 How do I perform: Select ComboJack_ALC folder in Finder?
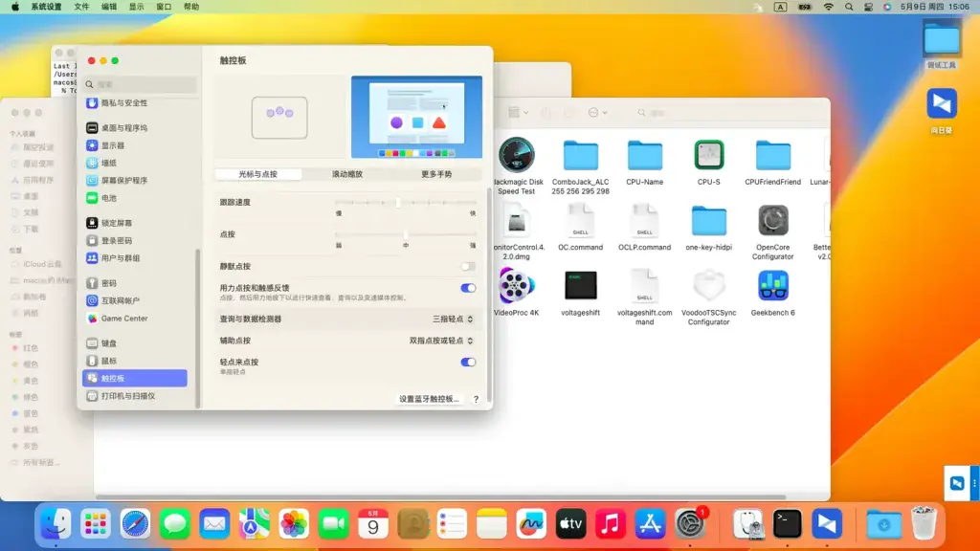(x=581, y=155)
